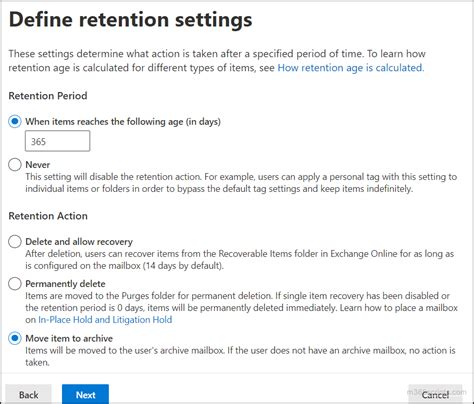Proceed with the Next button

point(85,395)
